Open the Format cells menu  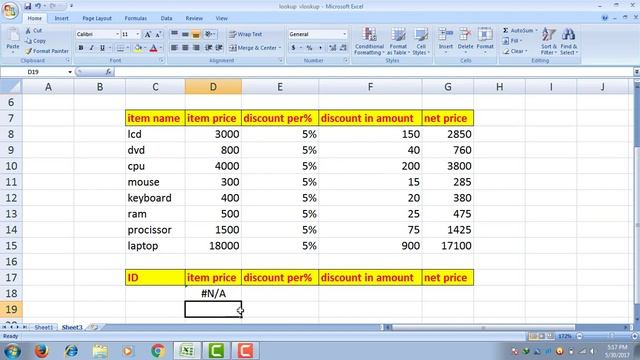pos(485,41)
